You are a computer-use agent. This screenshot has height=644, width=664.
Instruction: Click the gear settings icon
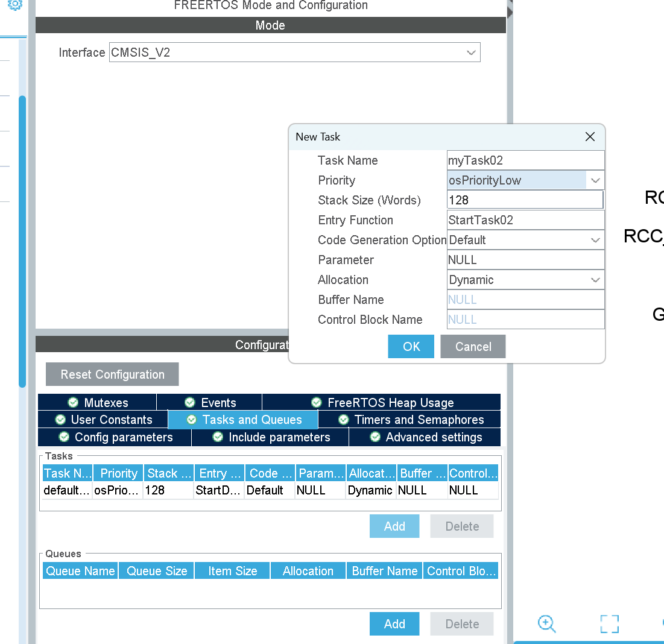(x=15, y=5)
